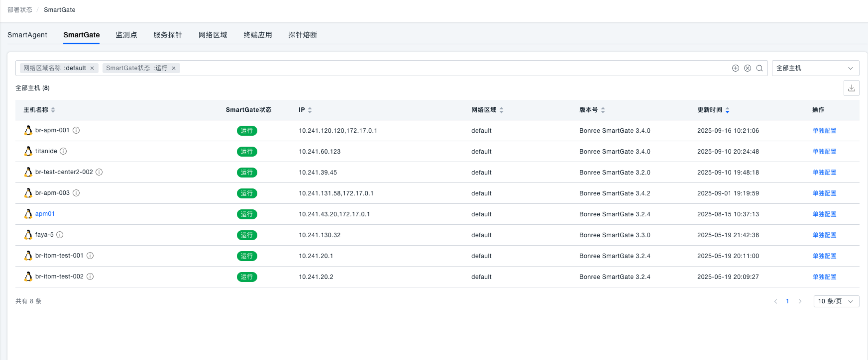
Task: Click info icon beside titanide host
Action: (x=63, y=151)
